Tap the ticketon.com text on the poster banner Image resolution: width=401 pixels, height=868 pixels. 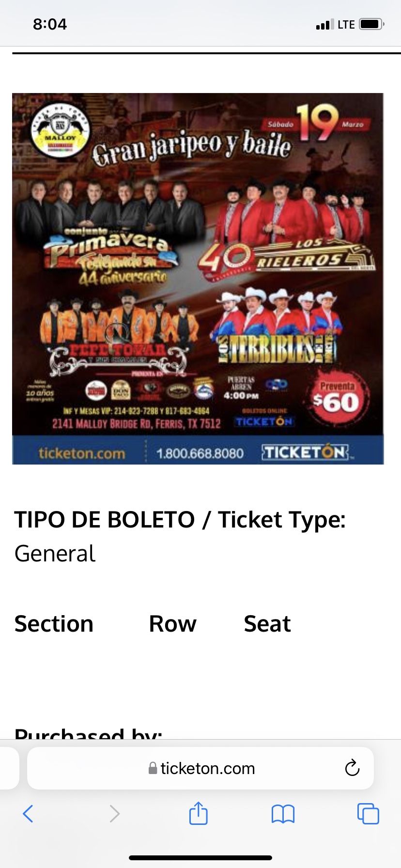[x=82, y=453]
